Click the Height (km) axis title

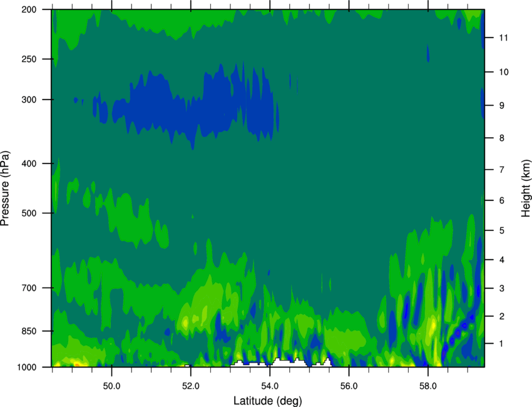click(526, 188)
